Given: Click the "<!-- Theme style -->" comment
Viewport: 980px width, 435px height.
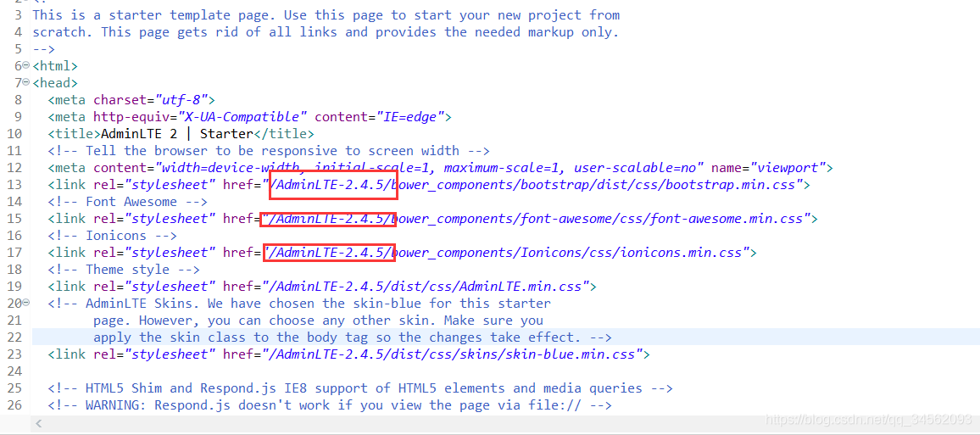Looking at the screenshot, I should [123, 270].
